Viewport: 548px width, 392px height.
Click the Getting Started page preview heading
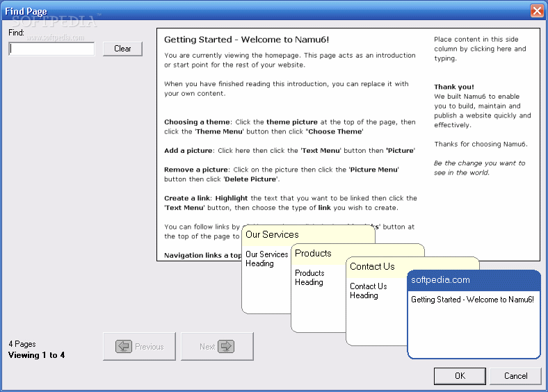(246, 40)
